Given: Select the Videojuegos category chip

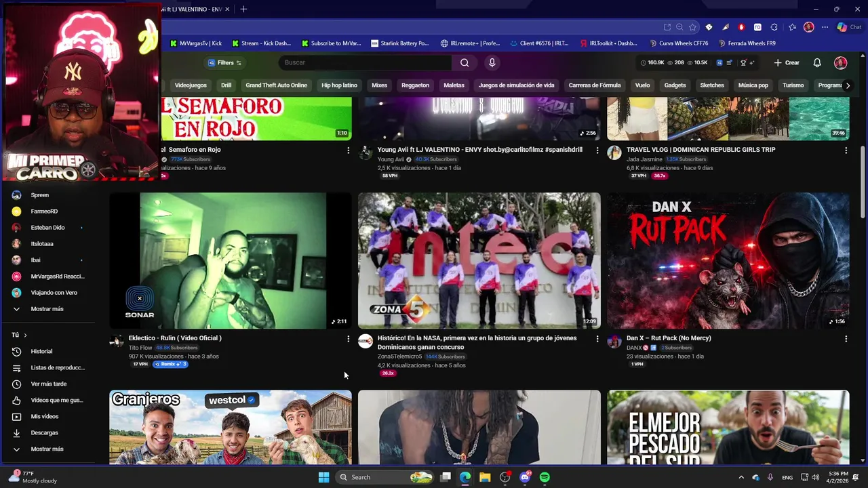Looking at the screenshot, I should [x=191, y=85].
